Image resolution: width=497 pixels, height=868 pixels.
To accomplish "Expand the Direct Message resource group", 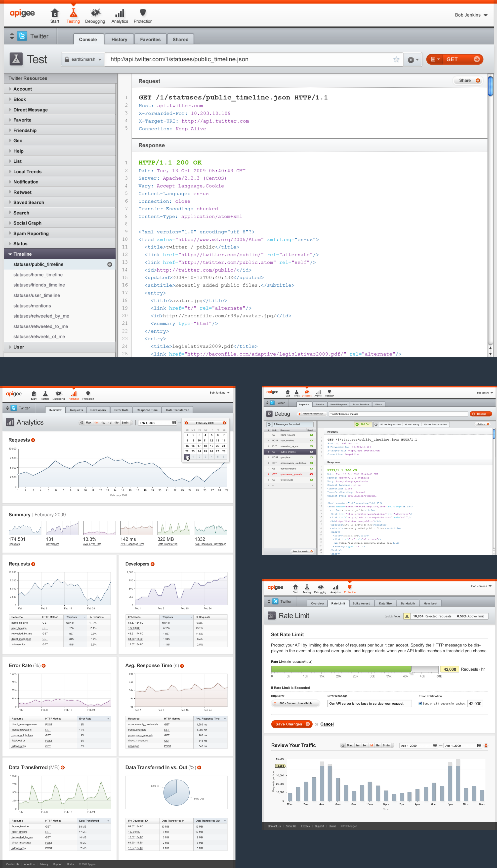I will pyautogui.click(x=30, y=110).
